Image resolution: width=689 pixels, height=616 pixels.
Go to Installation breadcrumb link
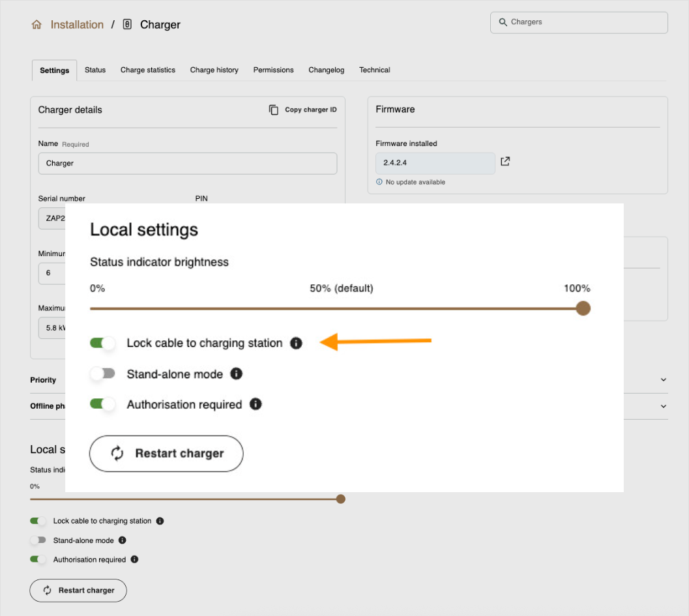point(77,25)
